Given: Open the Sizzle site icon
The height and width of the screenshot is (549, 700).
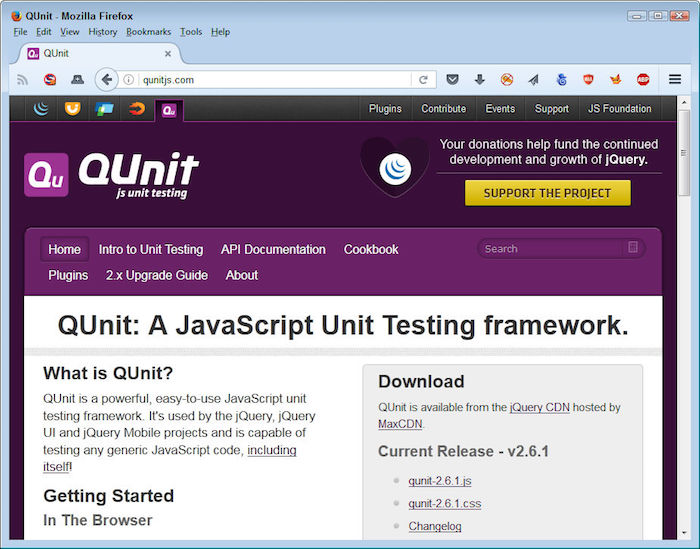Looking at the screenshot, I should click(137, 108).
